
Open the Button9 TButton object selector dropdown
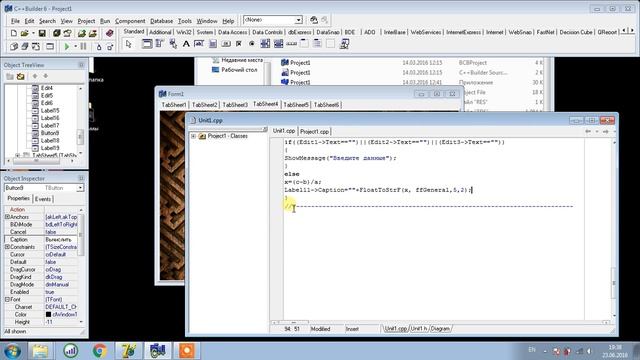pyautogui.click(x=80, y=188)
